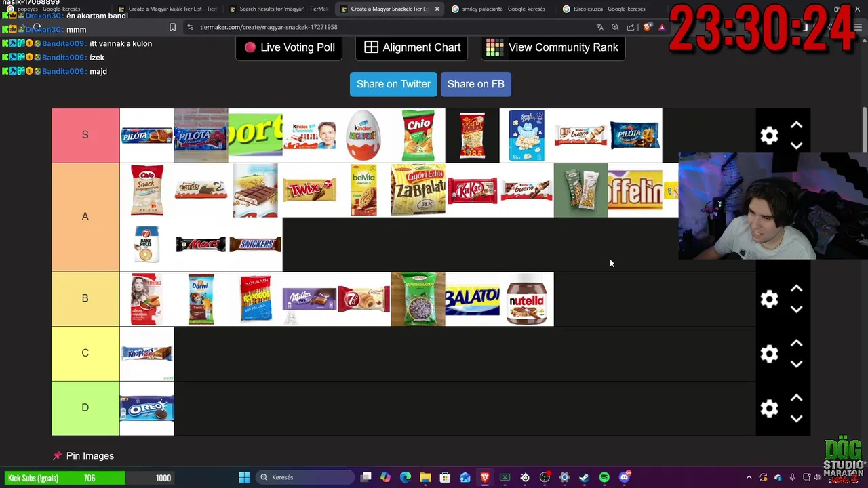Select the Twix snack image
This screenshot has width=868, height=488.
coord(310,190)
